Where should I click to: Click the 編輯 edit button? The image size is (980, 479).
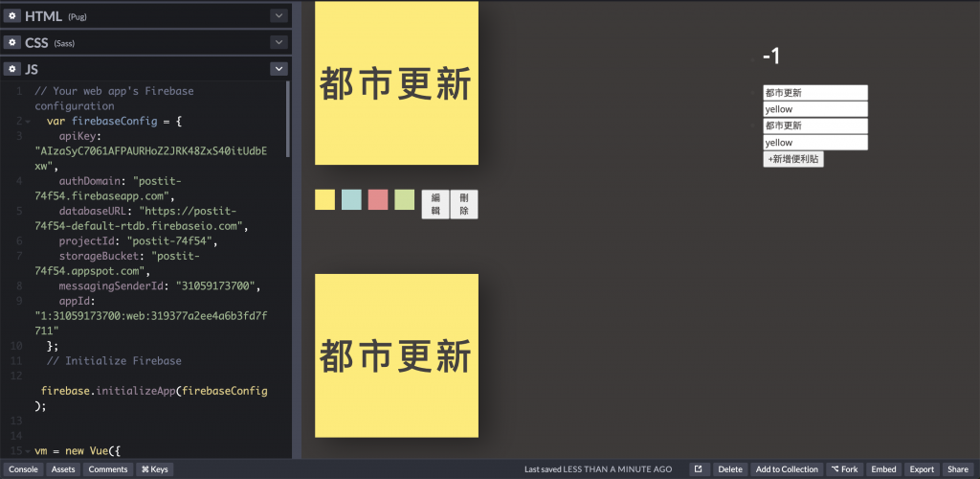tap(435, 204)
